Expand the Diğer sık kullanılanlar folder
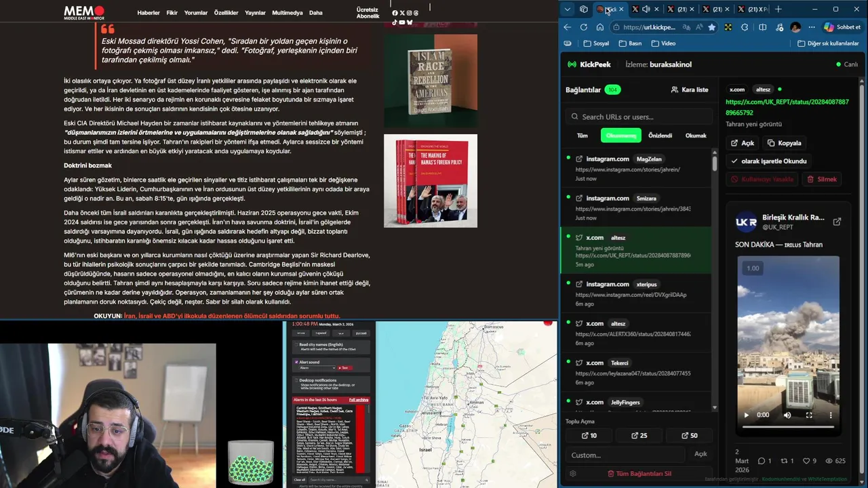The image size is (868, 488). click(828, 43)
